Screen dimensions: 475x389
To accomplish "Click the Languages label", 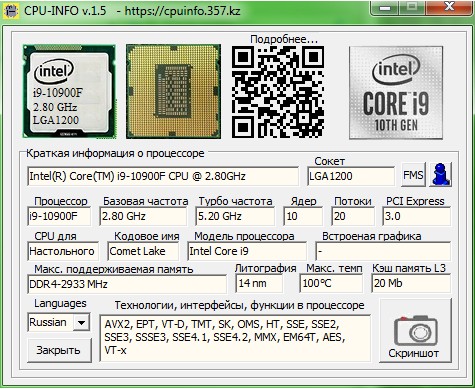I will [60, 303].
